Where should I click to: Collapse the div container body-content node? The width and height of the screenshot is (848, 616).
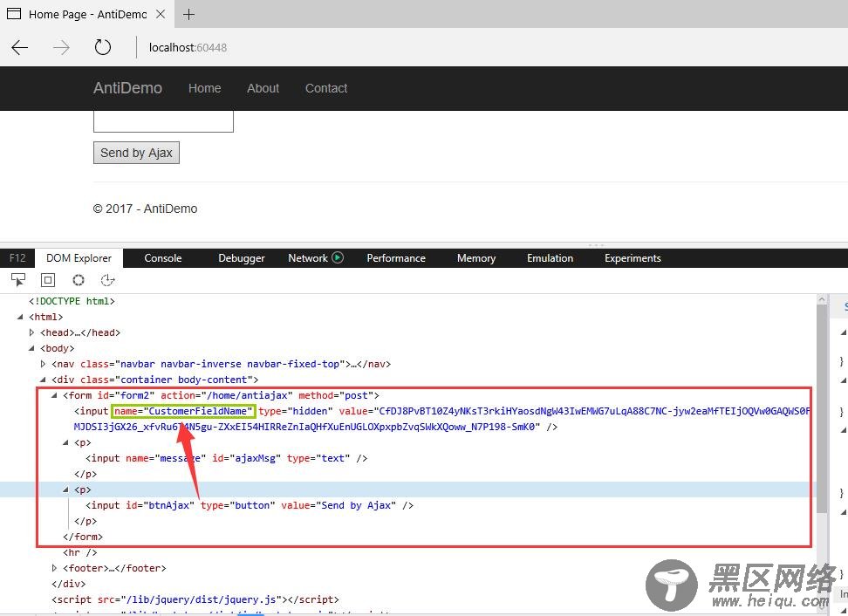43,380
